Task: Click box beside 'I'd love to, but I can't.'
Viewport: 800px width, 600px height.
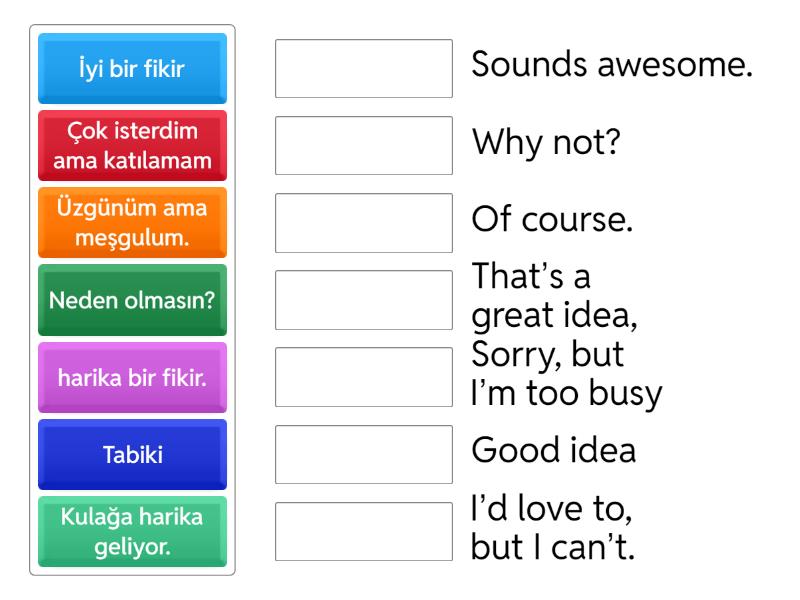Action: 364,531
